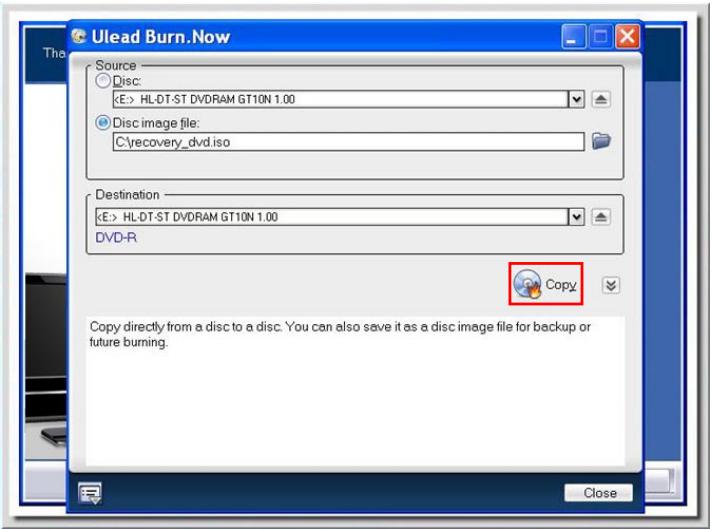This screenshot has width=712, height=529.
Task: Open the options menu icon in bottom bar
Action: coord(90,493)
